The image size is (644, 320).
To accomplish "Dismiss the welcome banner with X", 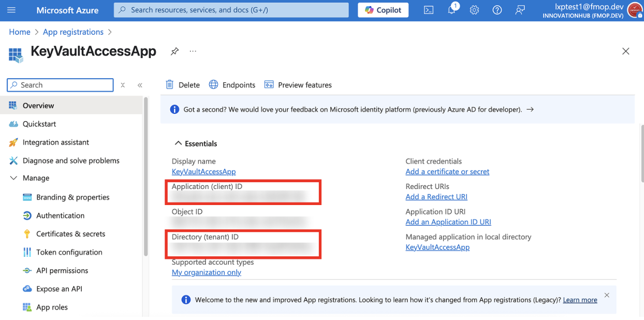I will [x=607, y=295].
